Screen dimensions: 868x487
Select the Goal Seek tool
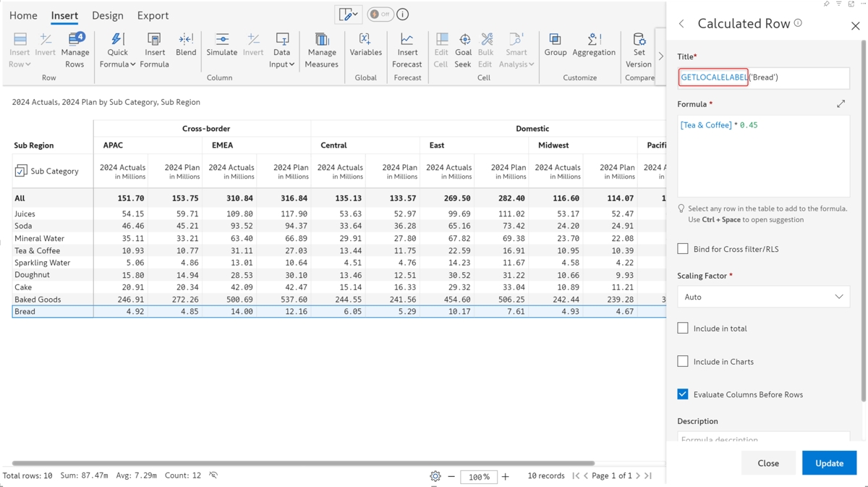(464, 40)
